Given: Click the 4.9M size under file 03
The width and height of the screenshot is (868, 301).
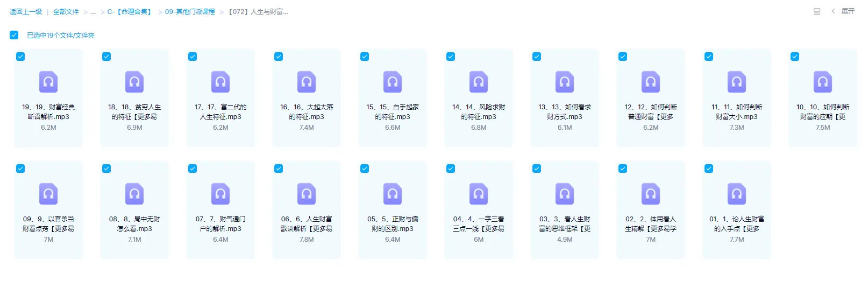Looking at the screenshot, I should pos(565,240).
